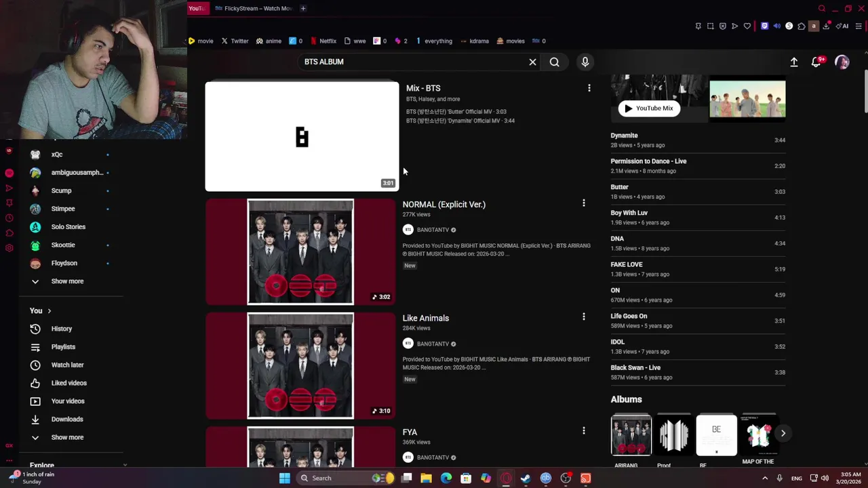Click the browser send/flow arrow icon

tap(734, 26)
